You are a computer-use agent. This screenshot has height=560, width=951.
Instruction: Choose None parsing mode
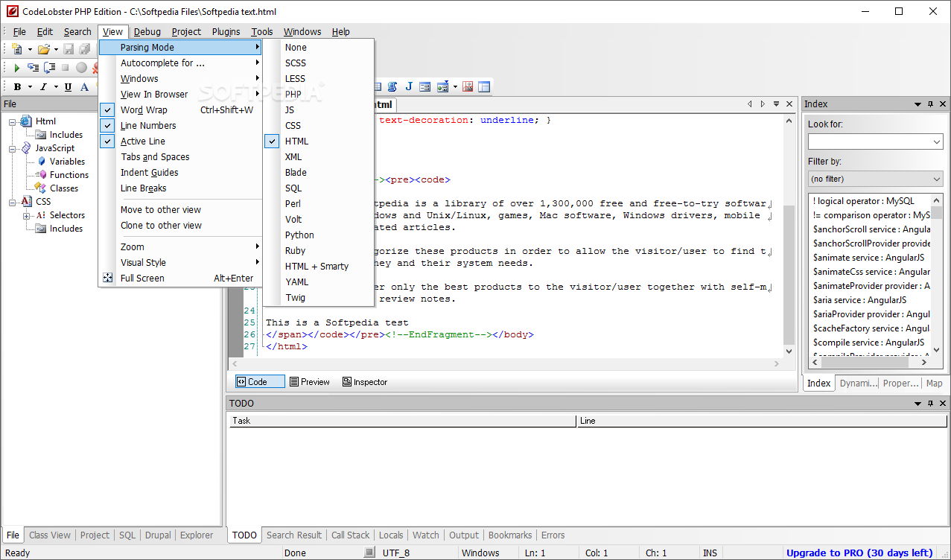click(x=319, y=48)
